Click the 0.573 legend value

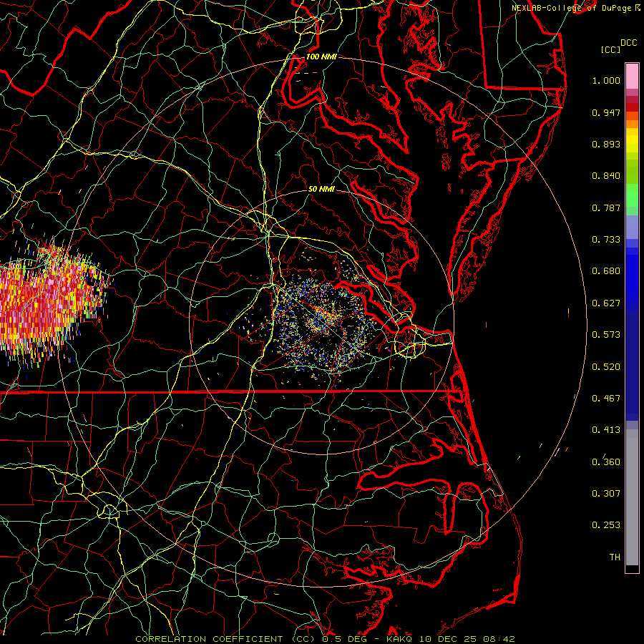click(x=606, y=335)
